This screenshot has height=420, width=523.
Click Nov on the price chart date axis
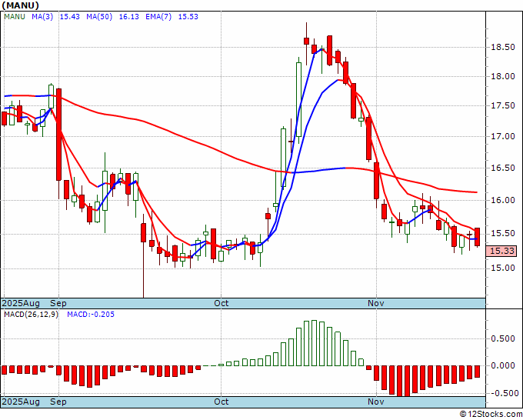[x=376, y=303]
